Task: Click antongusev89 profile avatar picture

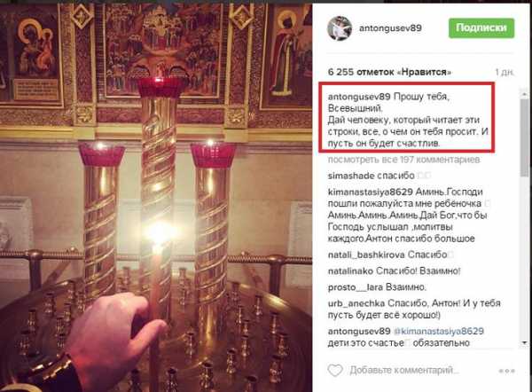Action: click(340, 28)
